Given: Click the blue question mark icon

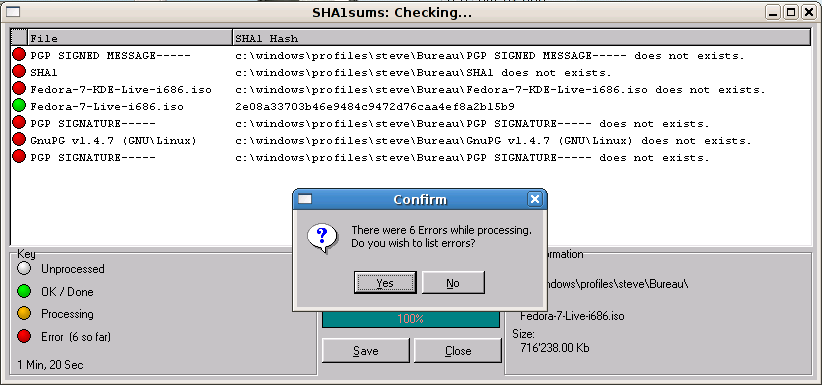Looking at the screenshot, I should (x=322, y=237).
